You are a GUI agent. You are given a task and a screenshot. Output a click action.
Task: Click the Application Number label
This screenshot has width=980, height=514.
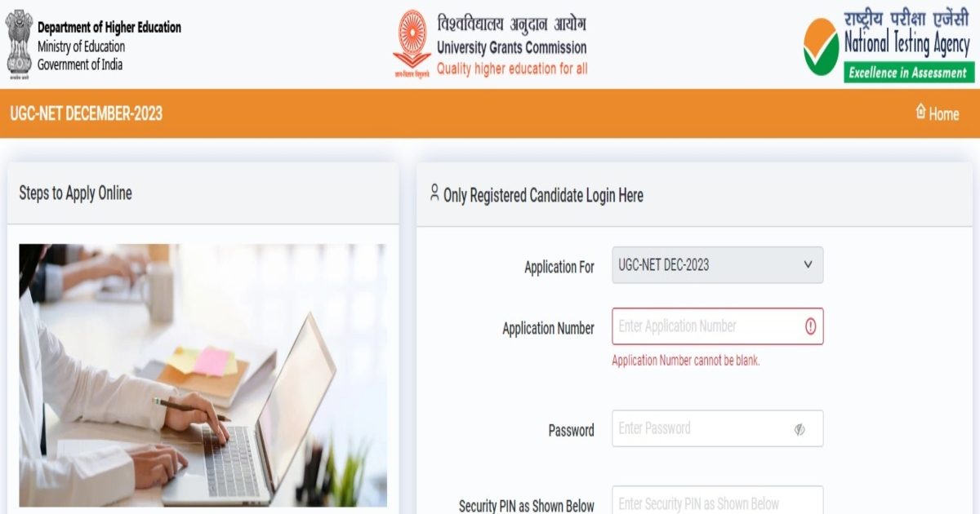[548, 329]
